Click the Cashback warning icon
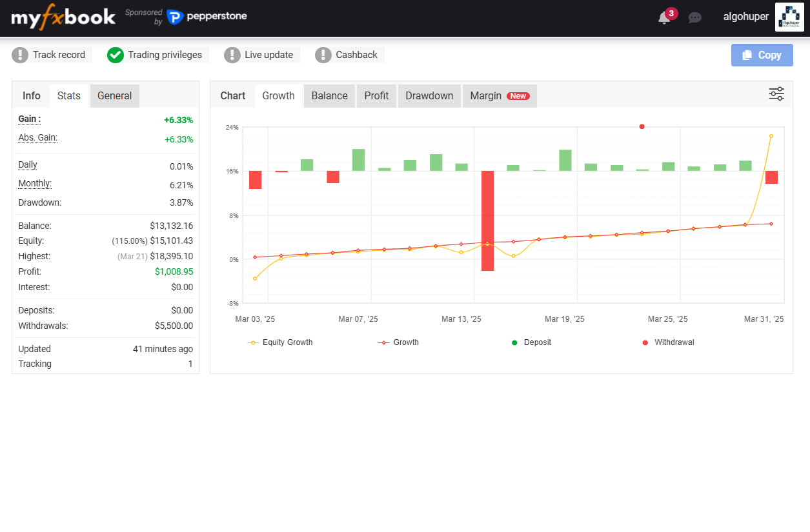 click(x=323, y=55)
